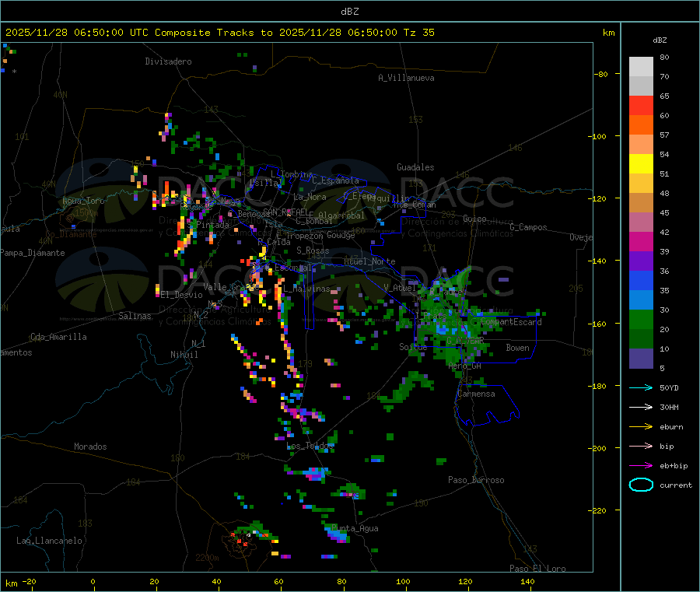700x592 pixels.
Task: Click the SAN_RAFAEL city label
Action: click(x=285, y=212)
